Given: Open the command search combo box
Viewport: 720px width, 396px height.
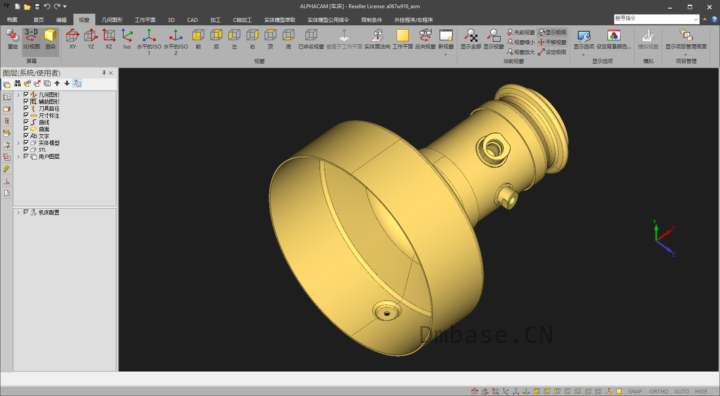Looking at the screenshot, I should (x=656, y=19).
